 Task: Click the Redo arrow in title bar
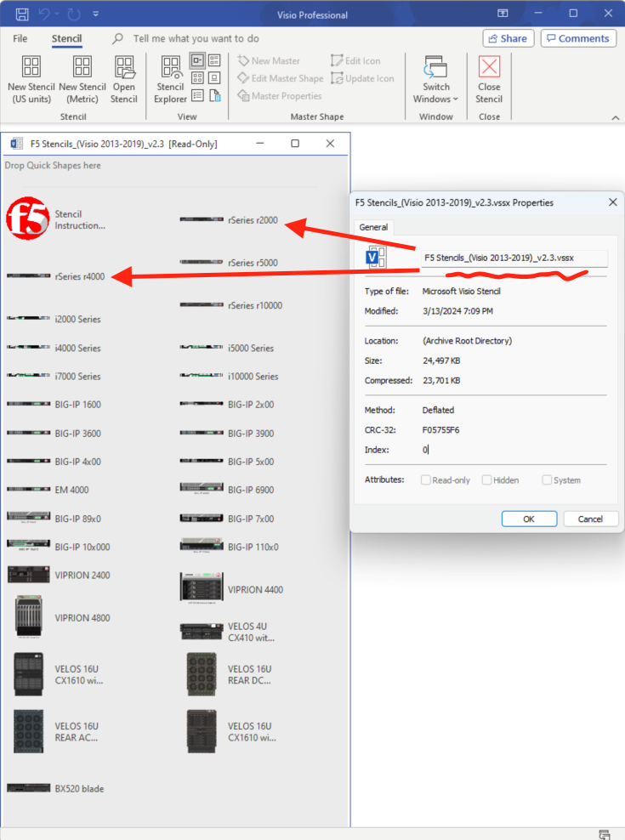(x=74, y=14)
